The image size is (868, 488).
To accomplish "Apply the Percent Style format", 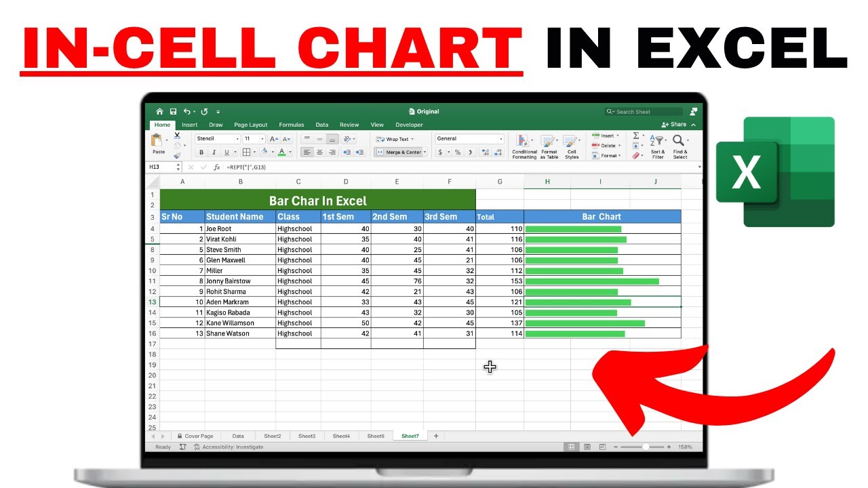I will tap(458, 152).
